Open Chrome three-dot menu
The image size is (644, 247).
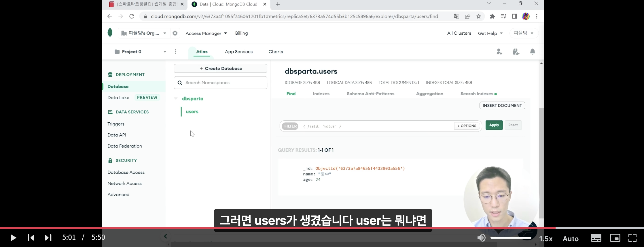pyautogui.click(x=537, y=16)
